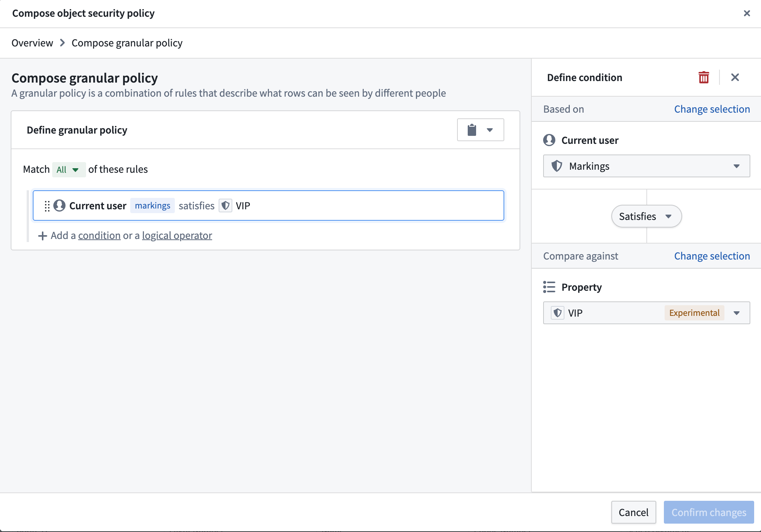Click the shield icon next to VIP
The height and width of the screenshot is (532, 761).
[225, 205]
